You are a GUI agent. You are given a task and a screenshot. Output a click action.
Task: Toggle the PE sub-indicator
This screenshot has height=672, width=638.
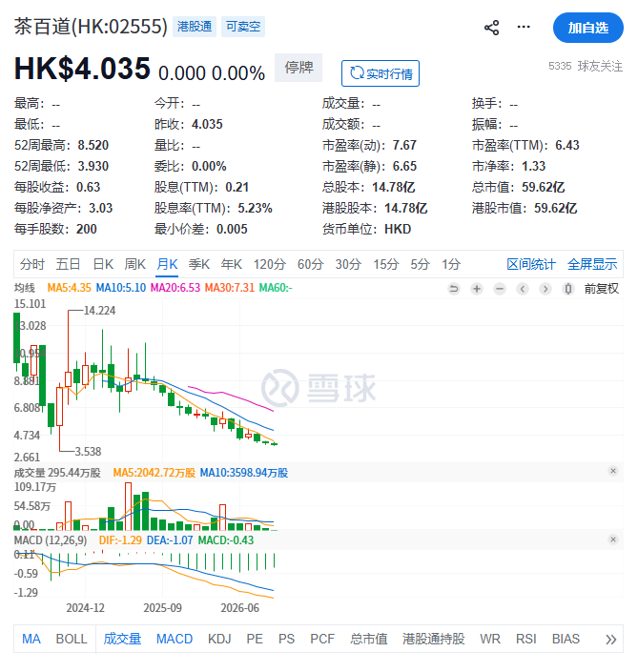tap(255, 639)
